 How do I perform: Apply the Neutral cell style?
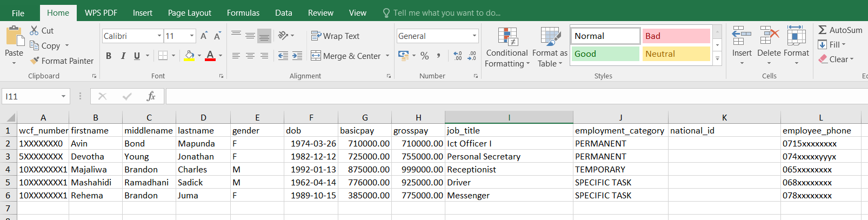click(x=676, y=54)
